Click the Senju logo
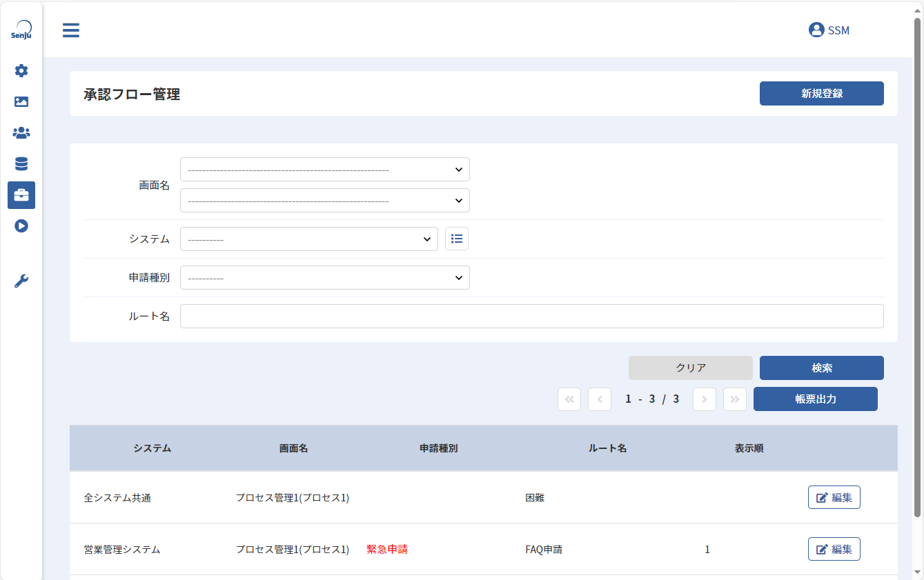 tap(21, 30)
